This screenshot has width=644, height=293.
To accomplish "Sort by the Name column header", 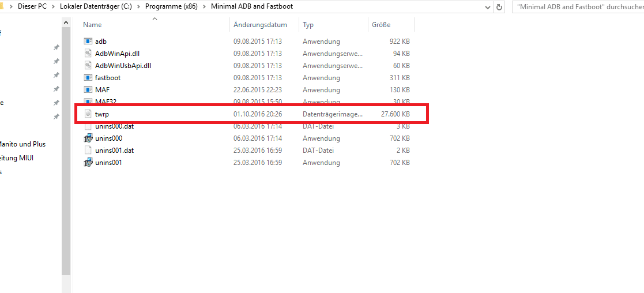I will pos(92,25).
